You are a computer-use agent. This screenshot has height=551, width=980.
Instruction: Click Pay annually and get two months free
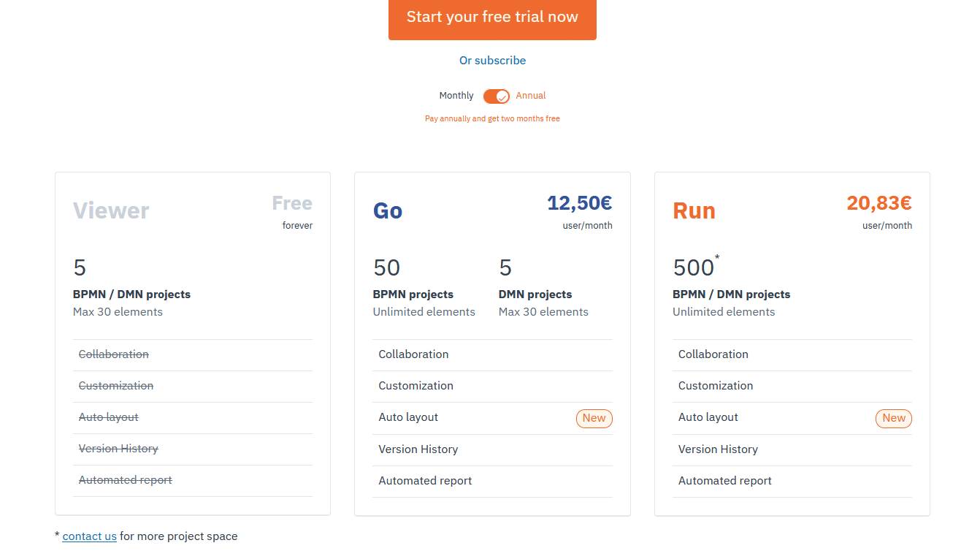point(492,118)
